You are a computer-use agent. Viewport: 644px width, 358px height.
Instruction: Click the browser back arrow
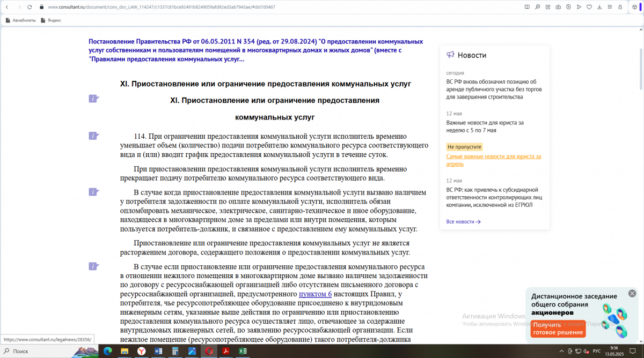point(6,7)
